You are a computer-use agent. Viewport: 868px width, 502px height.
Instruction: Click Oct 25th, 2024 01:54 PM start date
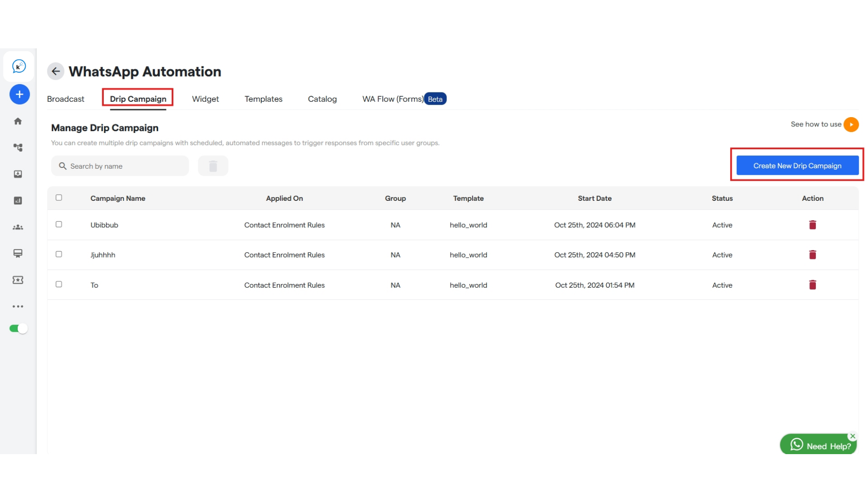595,285
